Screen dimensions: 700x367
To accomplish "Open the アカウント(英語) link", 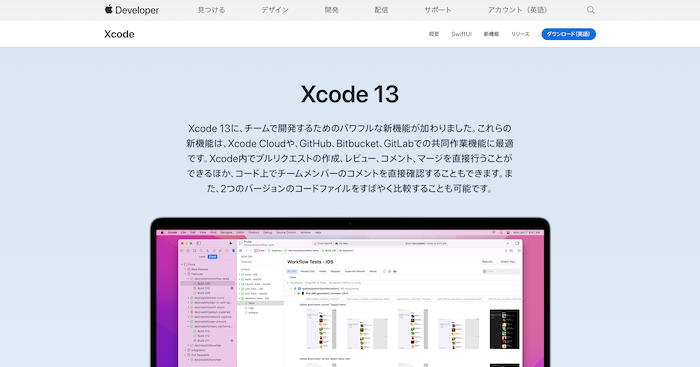I will tap(517, 10).
